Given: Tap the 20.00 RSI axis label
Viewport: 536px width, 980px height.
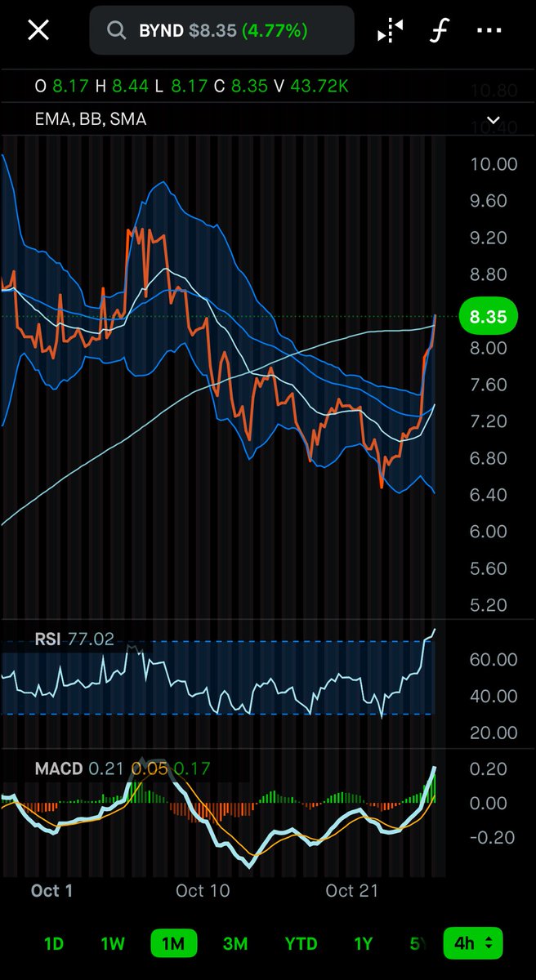Looking at the screenshot, I should [x=494, y=733].
